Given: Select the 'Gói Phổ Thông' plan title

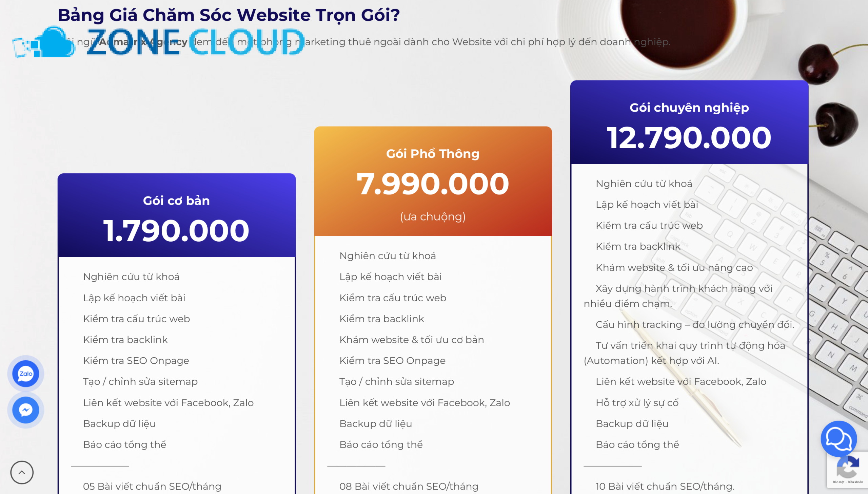Looking at the screenshot, I should click(433, 154).
